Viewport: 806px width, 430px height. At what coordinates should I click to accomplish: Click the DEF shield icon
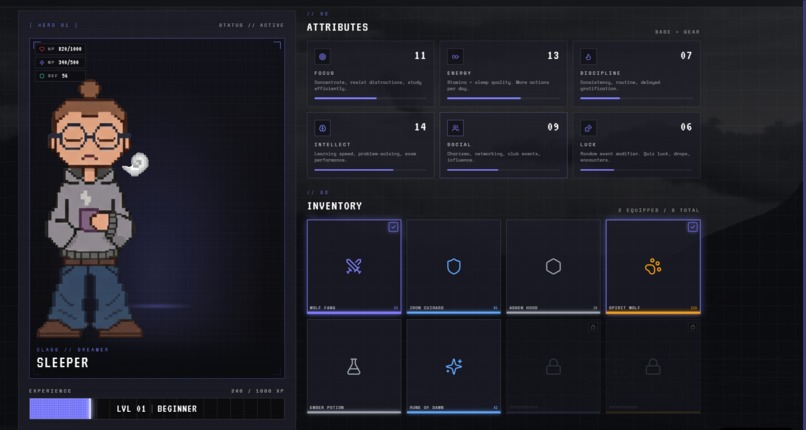42,76
